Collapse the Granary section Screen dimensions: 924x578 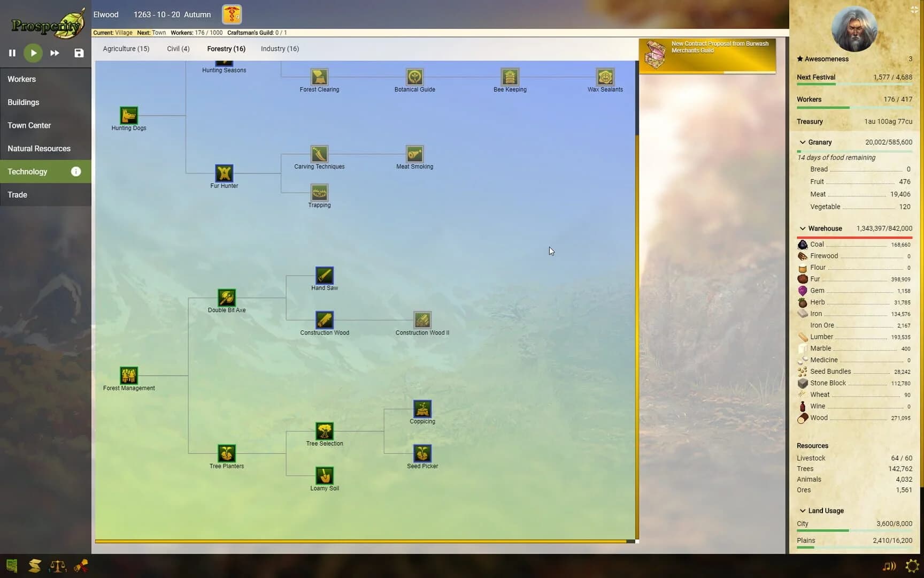pyautogui.click(x=803, y=142)
